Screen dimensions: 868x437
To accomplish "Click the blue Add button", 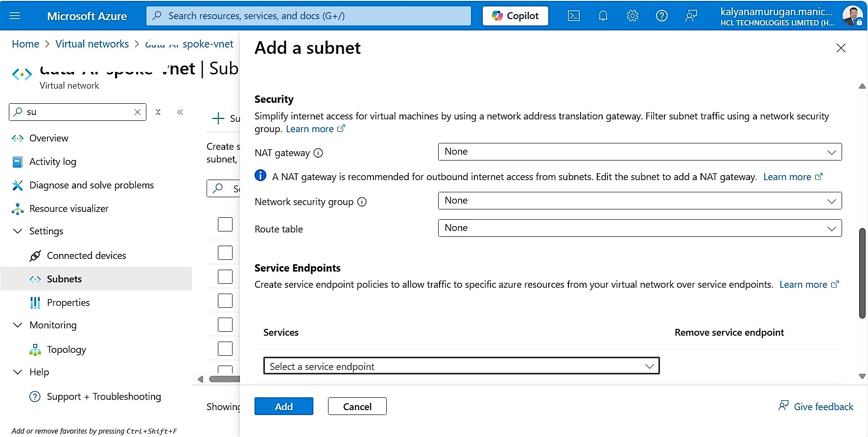I will 283,407.
